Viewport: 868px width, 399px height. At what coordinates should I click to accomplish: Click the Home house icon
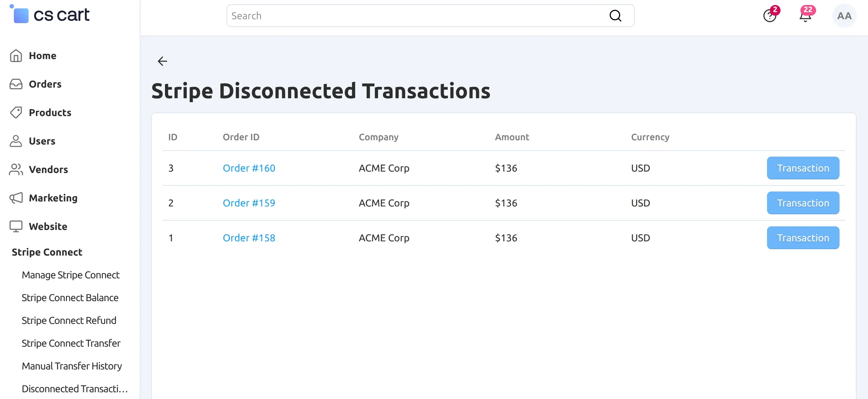[x=16, y=56]
